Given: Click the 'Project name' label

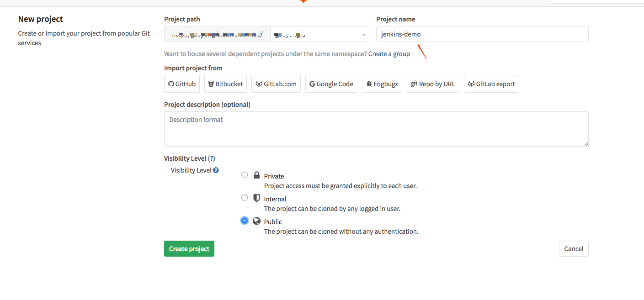Looking at the screenshot, I should pyautogui.click(x=396, y=19).
